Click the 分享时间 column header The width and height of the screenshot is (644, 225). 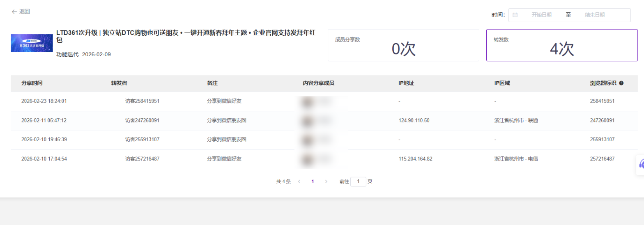(x=32, y=83)
